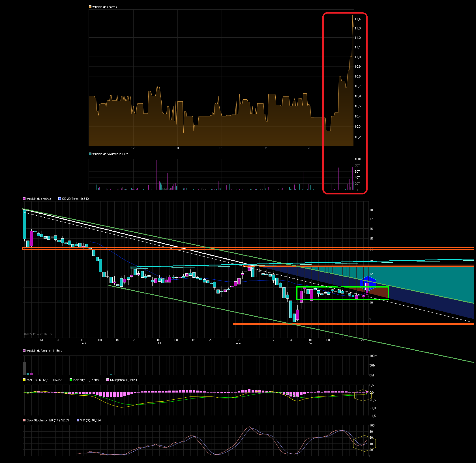Select the magenta windeln.de (Xetra) legend marker

tap(24, 199)
